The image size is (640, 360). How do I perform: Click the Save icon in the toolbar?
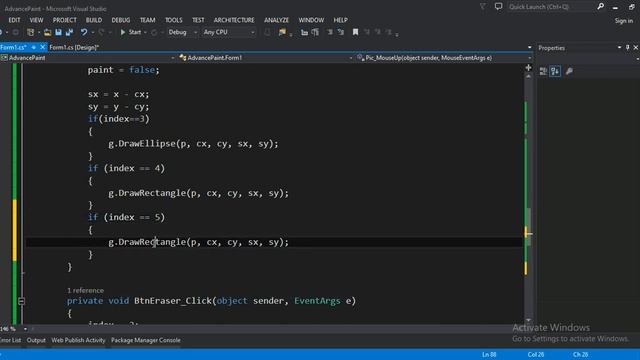(x=58, y=32)
